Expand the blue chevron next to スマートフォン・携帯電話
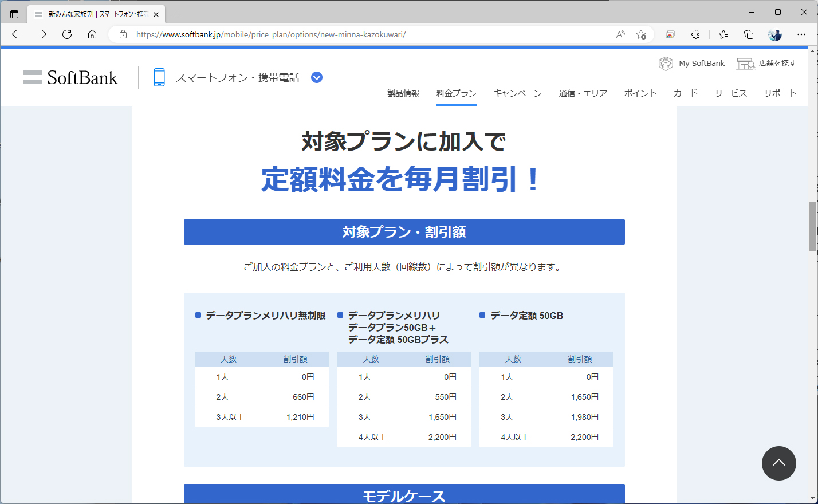 (316, 77)
